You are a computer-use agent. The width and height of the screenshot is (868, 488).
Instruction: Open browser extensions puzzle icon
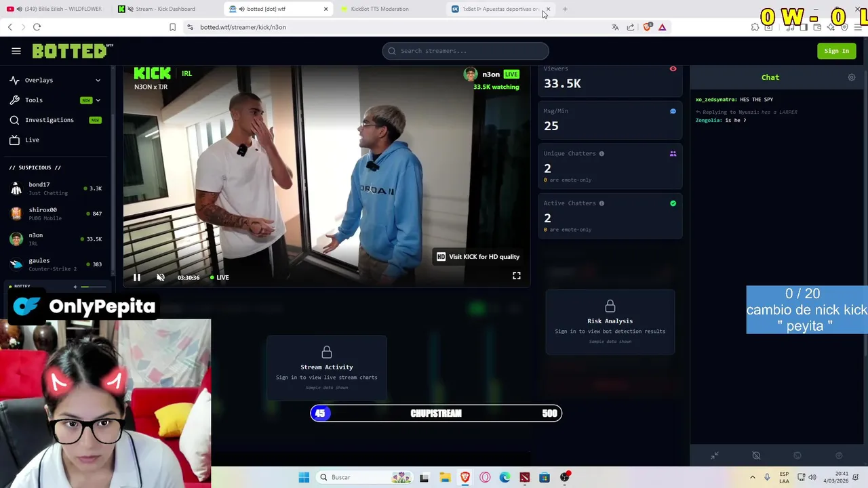pyautogui.click(x=755, y=27)
